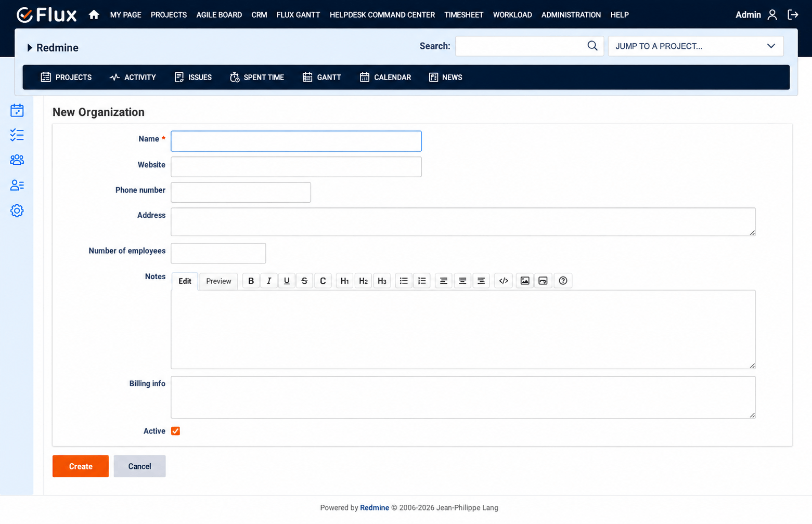Open Gantt in submenu bar
812x524 pixels.
tap(321, 77)
